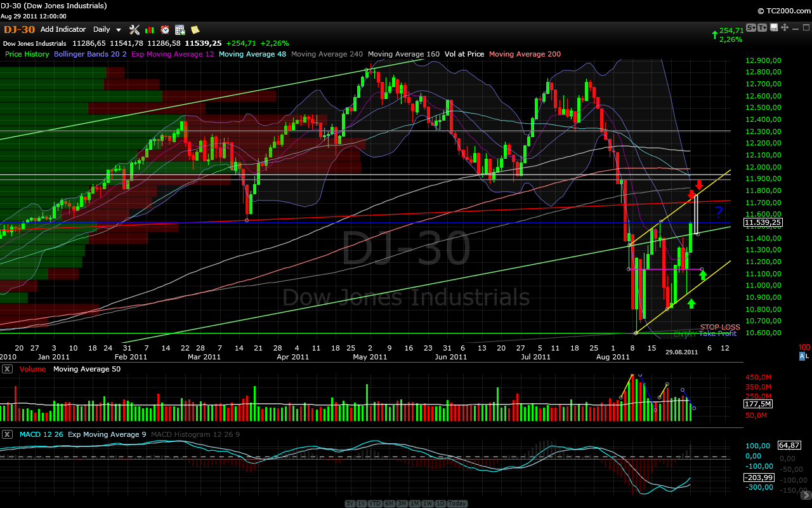Viewport: 812px width, 508px height.
Task: Open price alerts with the alarm clock icon
Action: 165,30
